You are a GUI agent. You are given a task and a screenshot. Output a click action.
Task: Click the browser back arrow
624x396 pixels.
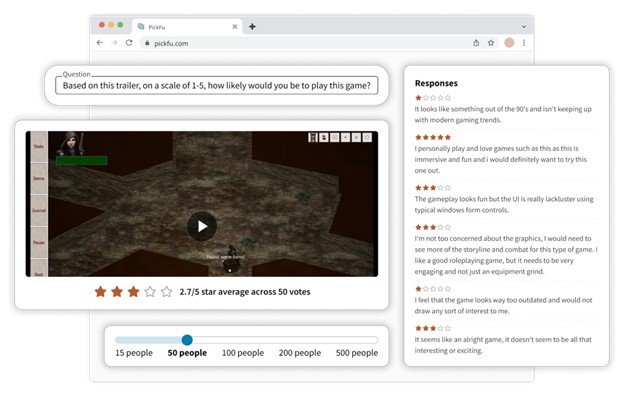point(99,43)
